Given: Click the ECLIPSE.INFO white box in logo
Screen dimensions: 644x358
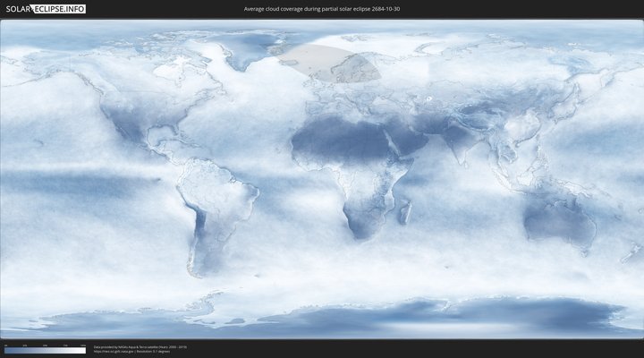Looking at the screenshot, I should (59, 8).
